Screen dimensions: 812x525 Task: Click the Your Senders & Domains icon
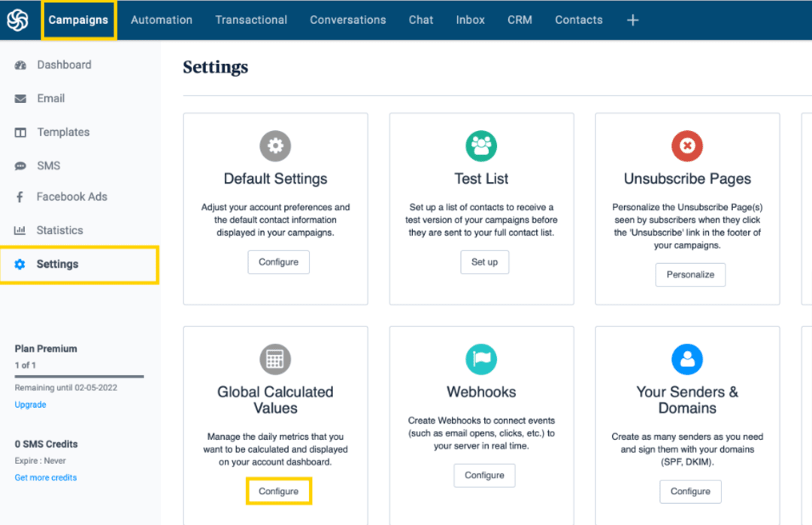686,359
